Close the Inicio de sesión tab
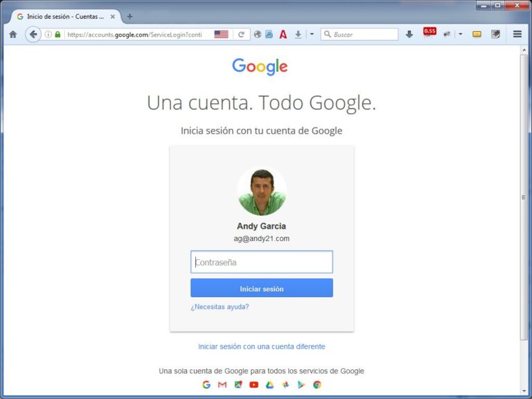 113,17
